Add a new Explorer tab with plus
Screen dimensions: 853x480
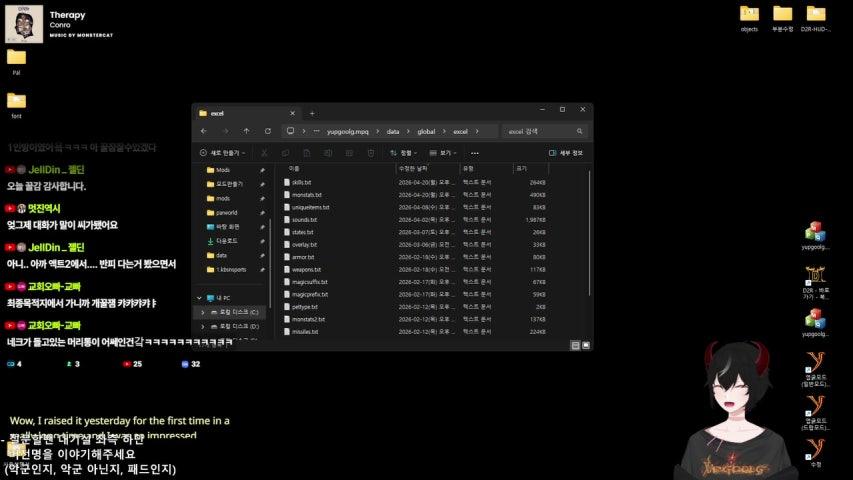[x=312, y=113]
